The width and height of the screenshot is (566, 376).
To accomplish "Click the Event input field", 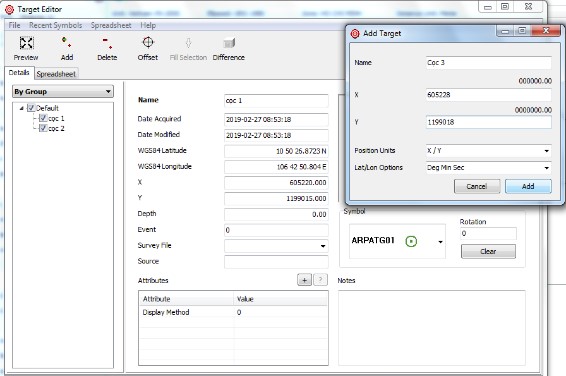I will tap(276, 230).
